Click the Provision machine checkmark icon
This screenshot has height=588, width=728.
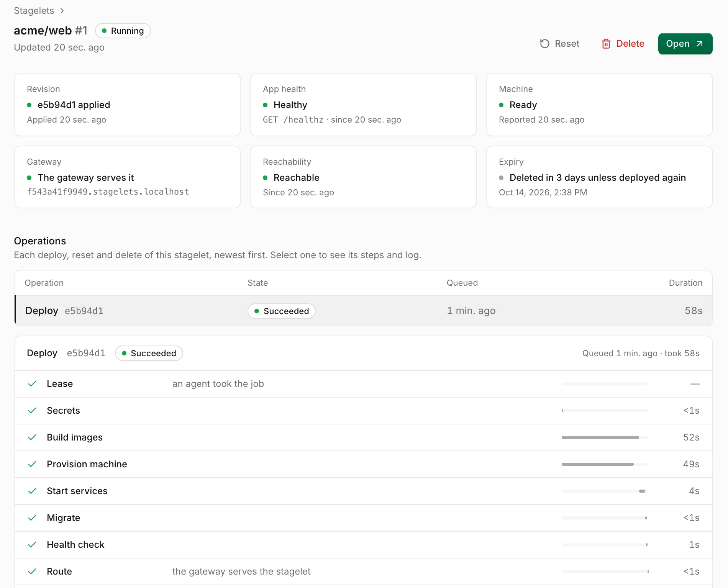pos(32,464)
